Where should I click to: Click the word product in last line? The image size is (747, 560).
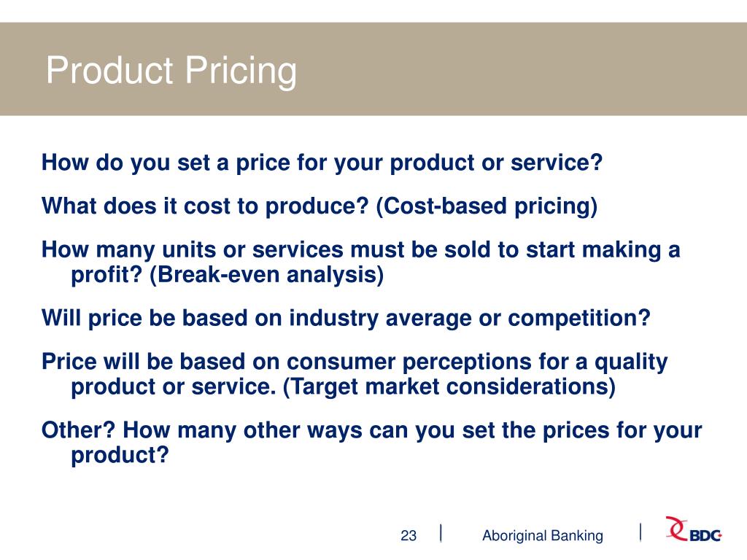pos(120,455)
